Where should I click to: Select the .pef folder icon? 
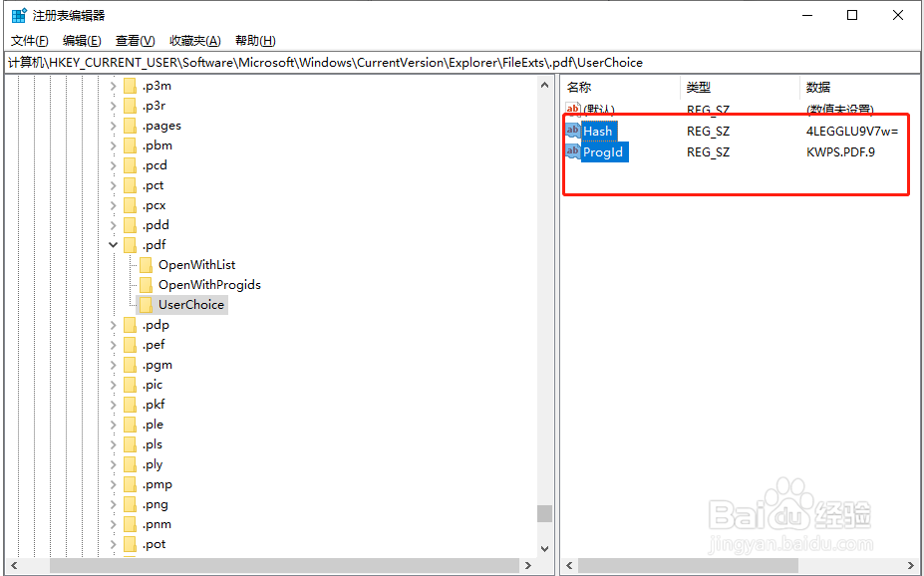131,345
